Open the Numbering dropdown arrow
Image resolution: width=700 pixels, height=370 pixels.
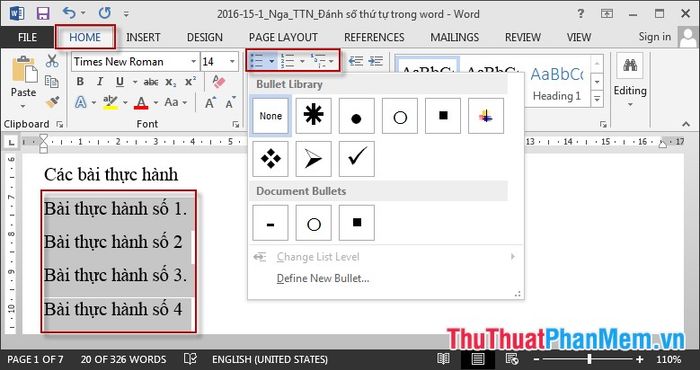coord(302,61)
